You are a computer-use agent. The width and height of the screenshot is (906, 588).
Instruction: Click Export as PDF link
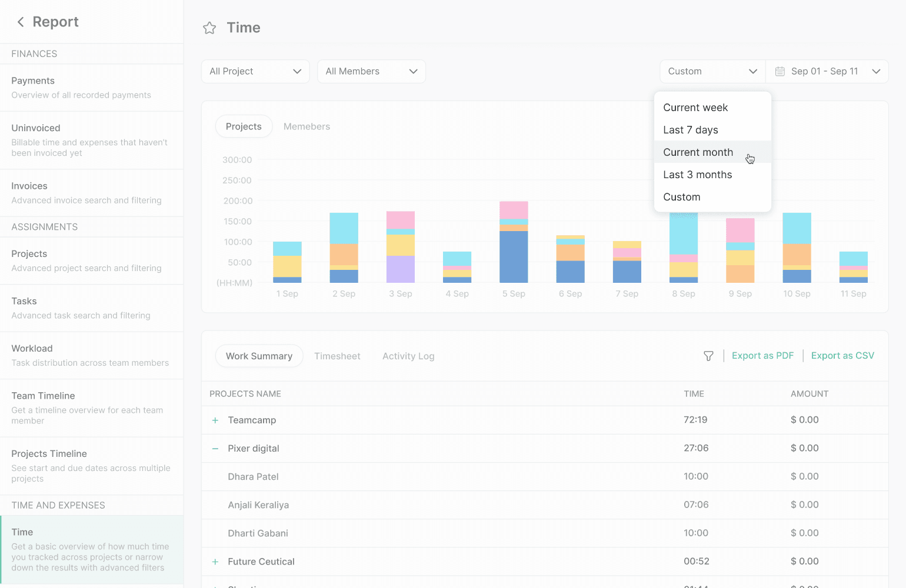(762, 356)
